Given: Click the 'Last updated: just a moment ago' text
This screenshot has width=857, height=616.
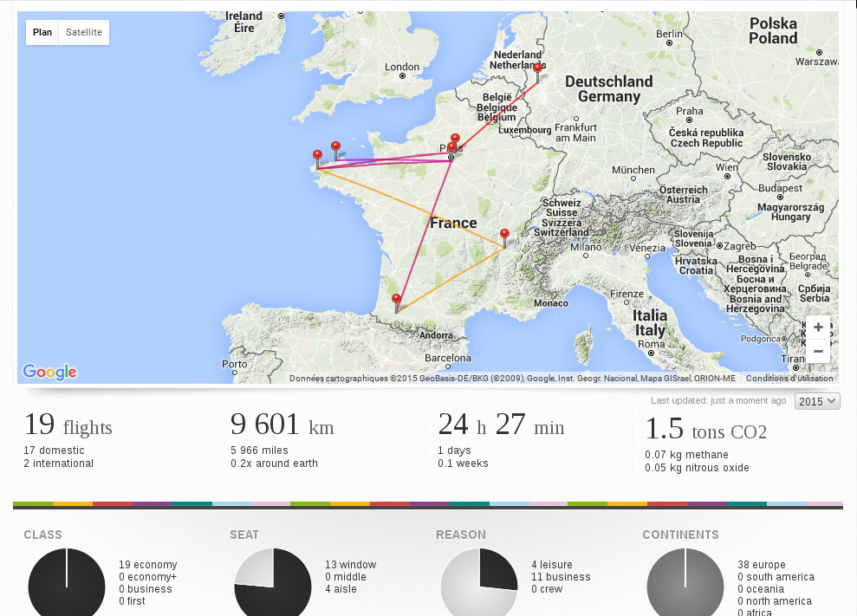Looking at the screenshot, I should click(x=718, y=400).
